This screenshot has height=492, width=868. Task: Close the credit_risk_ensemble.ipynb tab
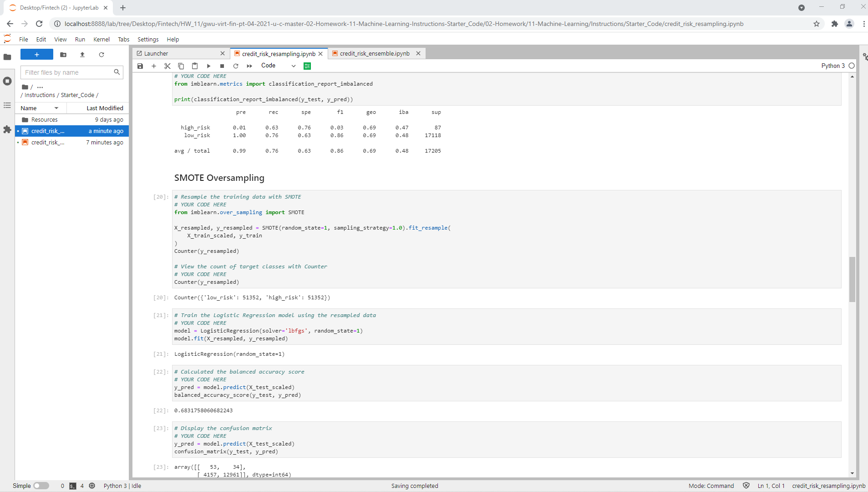pyautogui.click(x=418, y=53)
